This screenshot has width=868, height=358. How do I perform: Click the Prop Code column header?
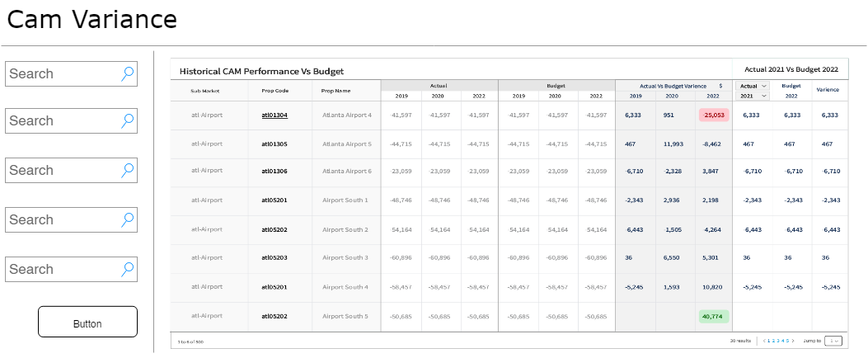pyautogui.click(x=274, y=91)
